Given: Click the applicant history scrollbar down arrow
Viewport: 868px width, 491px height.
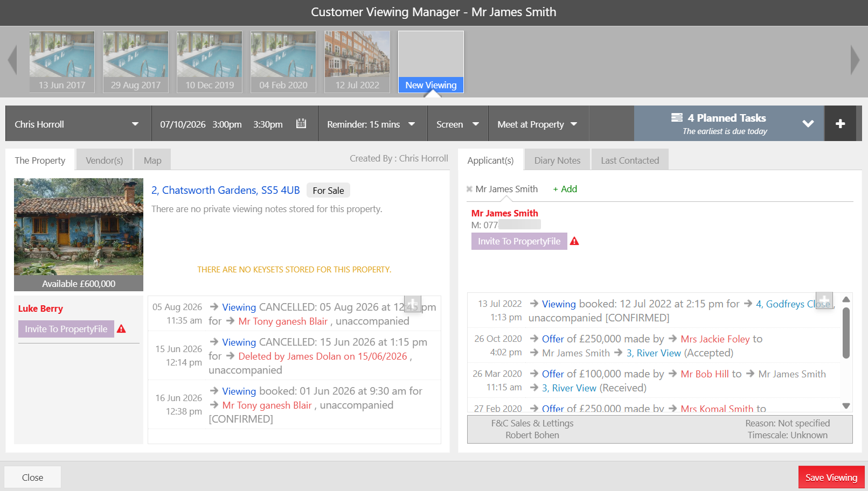Looking at the screenshot, I should click(x=846, y=406).
